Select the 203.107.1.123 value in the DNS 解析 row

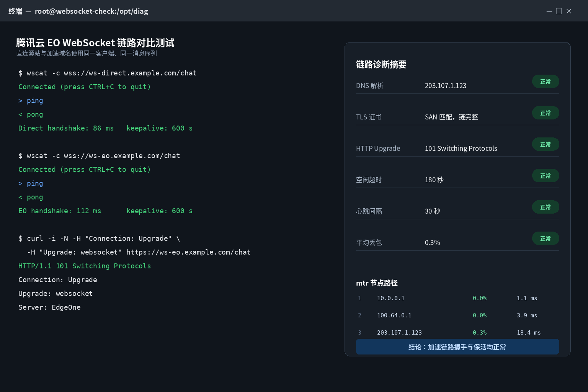(x=446, y=86)
